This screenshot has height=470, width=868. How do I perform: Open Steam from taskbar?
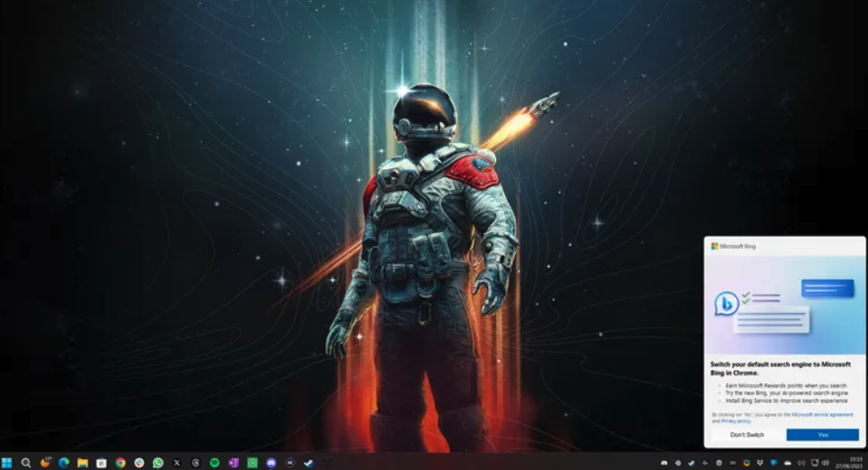[x=309, y=463]
